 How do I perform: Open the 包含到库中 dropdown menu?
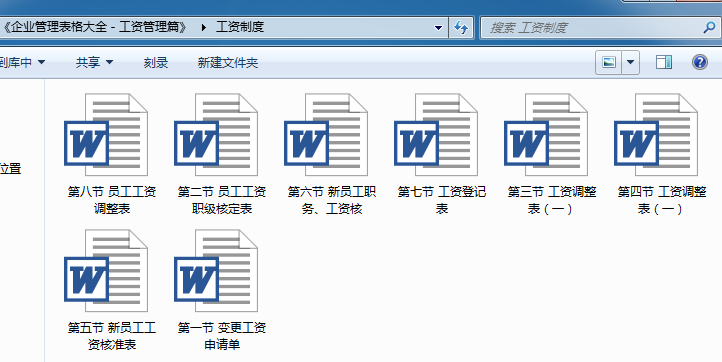[x=22, y=62]
